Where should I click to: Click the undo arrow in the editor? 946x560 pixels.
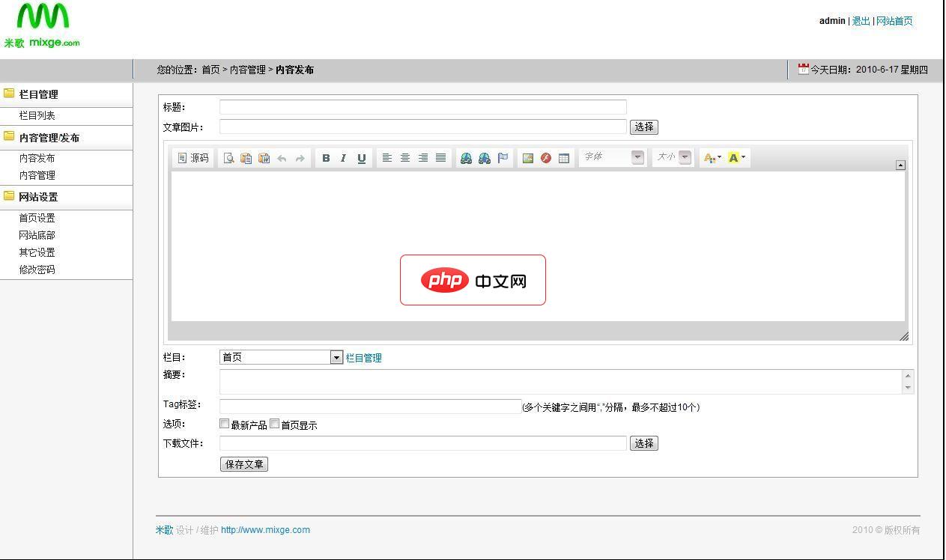click(281, 157)
